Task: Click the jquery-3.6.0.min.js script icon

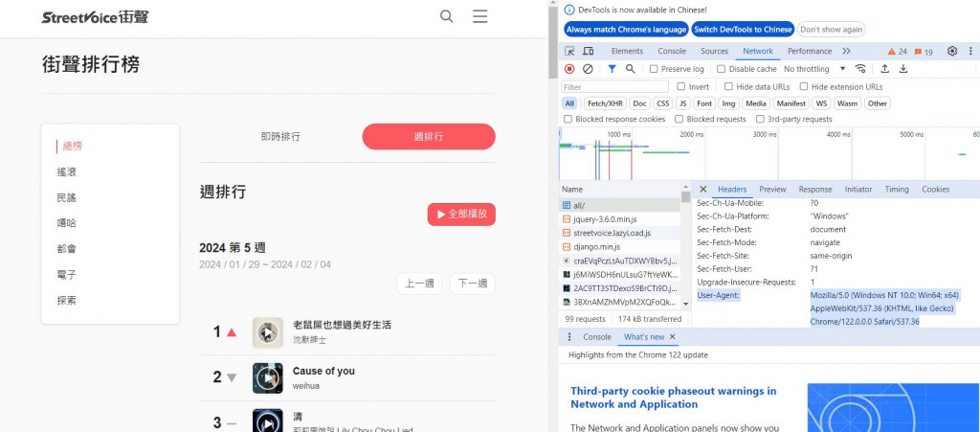Action: pos(567,218)
